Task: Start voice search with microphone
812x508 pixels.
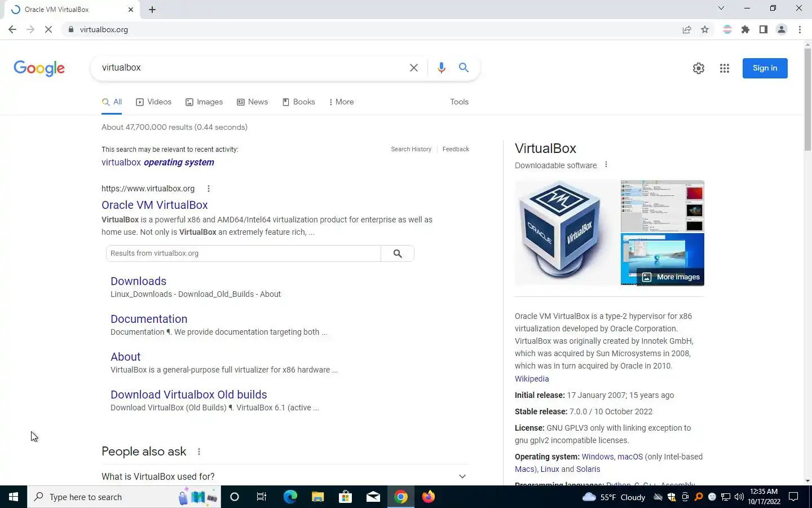Action: point(442,68)
